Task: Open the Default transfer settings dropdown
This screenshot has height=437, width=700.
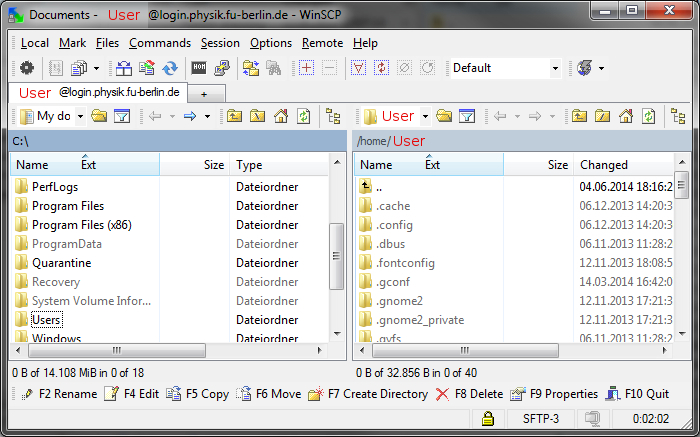Action: (555, 68)
